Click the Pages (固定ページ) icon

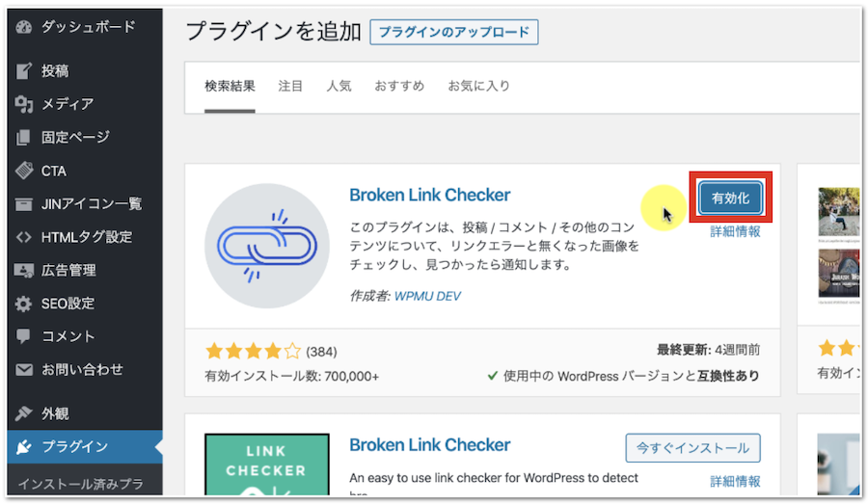click(x=24, y=137)
